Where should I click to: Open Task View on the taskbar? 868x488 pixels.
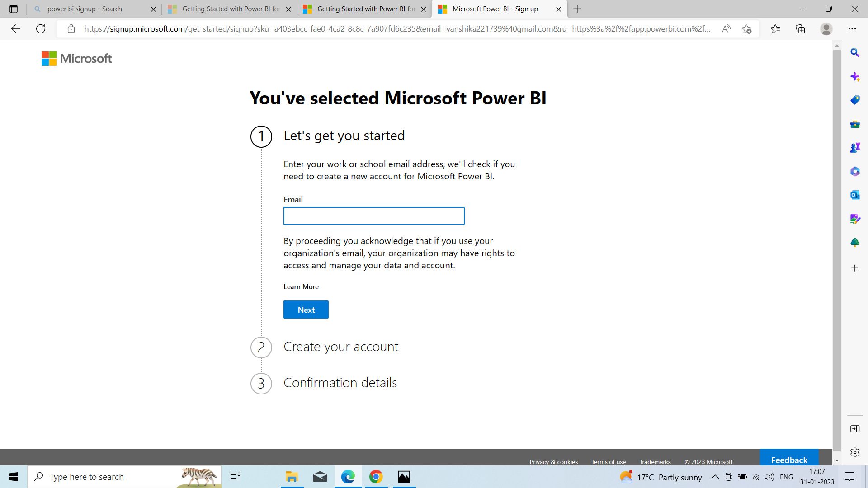pyautogui.click(x=235, y=477)
